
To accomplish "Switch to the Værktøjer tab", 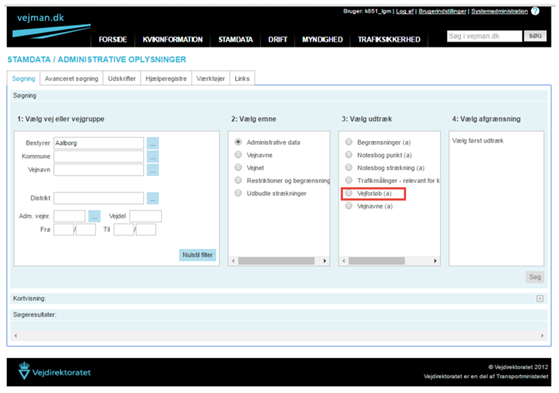I will 210,78.
